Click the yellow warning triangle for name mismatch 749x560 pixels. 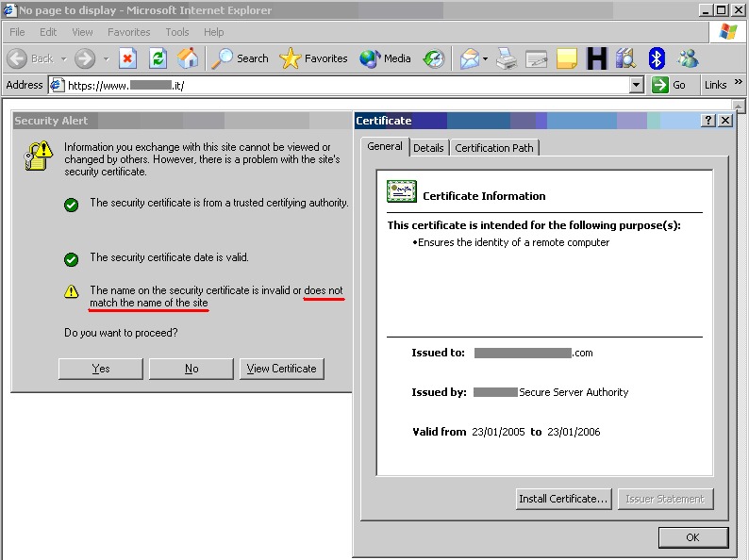coord(71,291)
